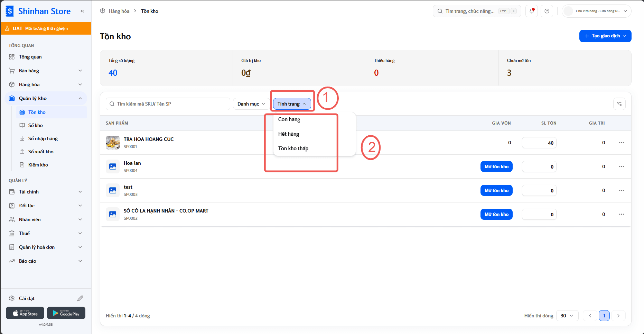644x334 pixels.
Task: Open the rows-per-page 30 dropdown
Action: (567, 316)
